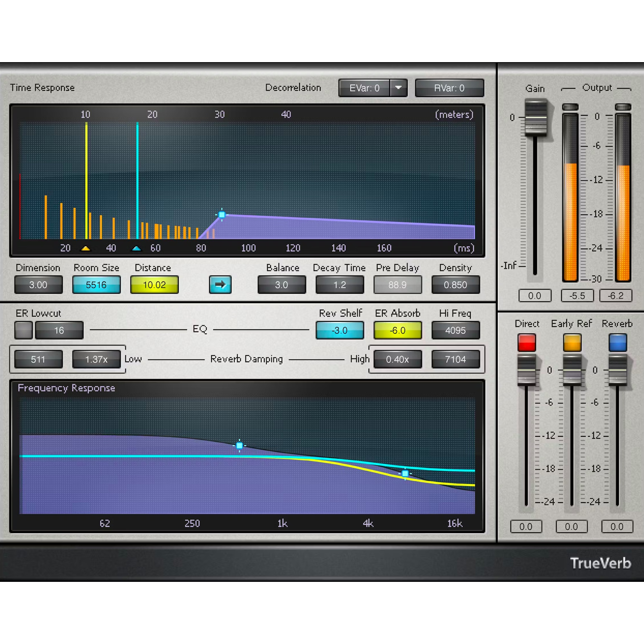This screenshot has height=644, width=644.
Task: Select the Rev Shelf node in Frequency Response
Action: click(239, 446)
